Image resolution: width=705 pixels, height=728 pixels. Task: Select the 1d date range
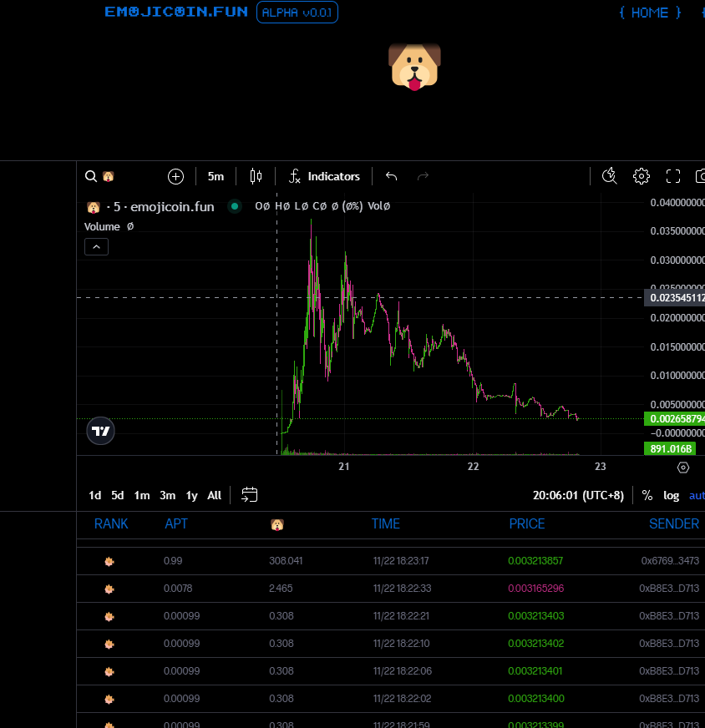pos(94,495)
